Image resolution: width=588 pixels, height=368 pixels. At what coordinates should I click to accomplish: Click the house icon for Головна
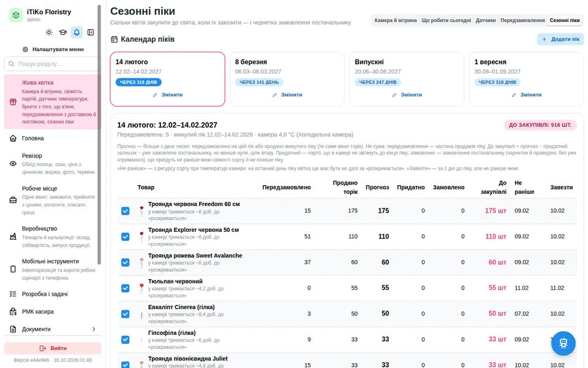13,138
